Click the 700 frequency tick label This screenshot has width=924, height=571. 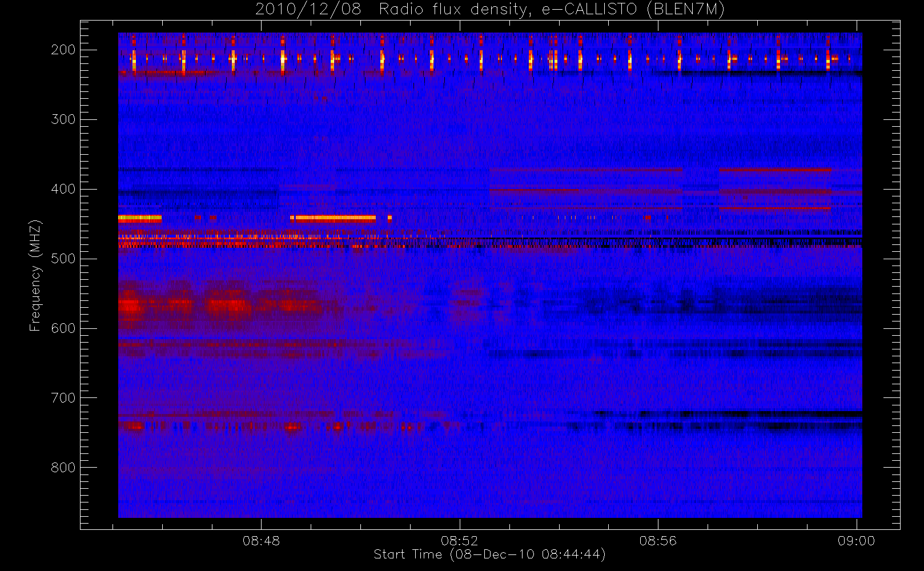pyautogui.click(x=63, y=398)
